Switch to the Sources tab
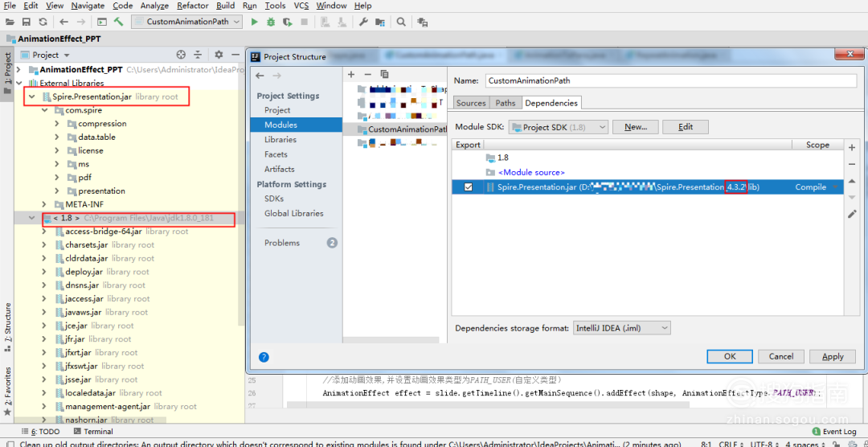868x447 pixels. pos(471,103)
